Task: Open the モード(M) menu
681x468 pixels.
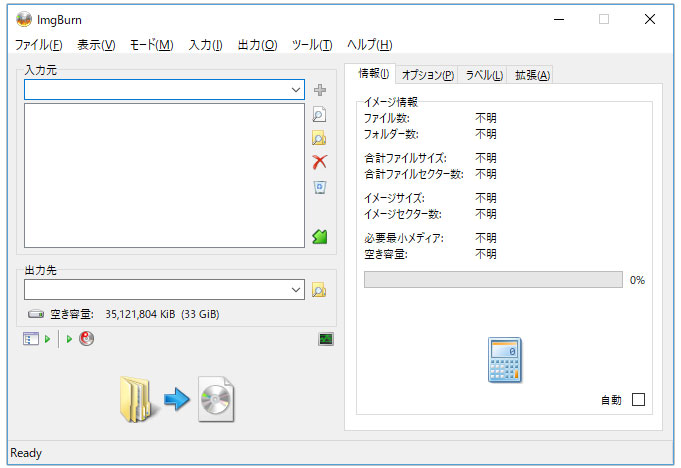Action: coord(152,45)
